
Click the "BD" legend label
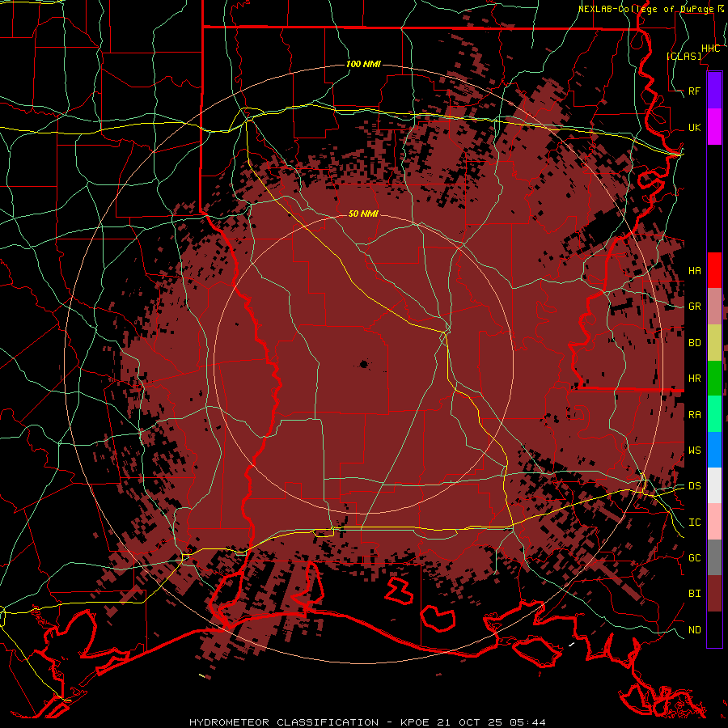click(694, 343)
